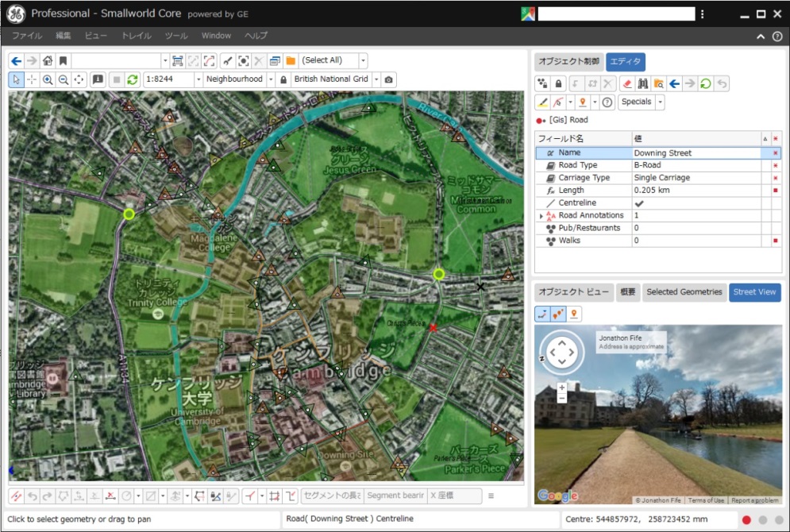Click the map tooltip info icon

tap(98, 79)
